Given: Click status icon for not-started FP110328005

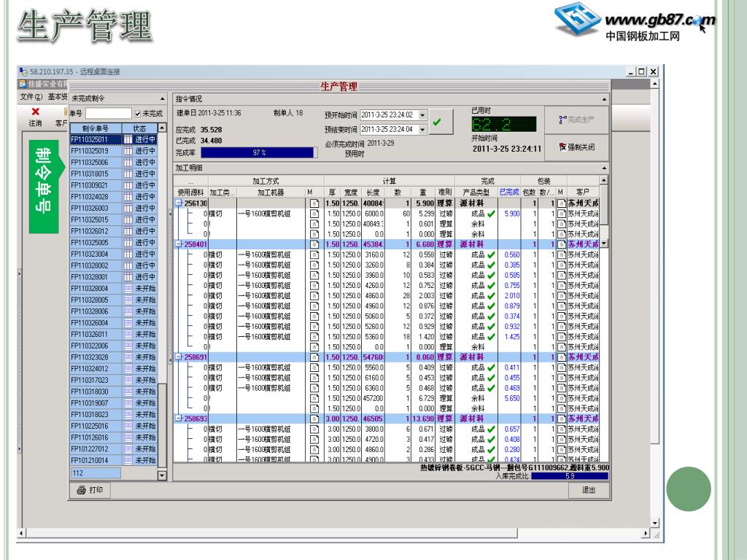Looking at the screenshot, I should pyautogui.click(x=128, y=300).
